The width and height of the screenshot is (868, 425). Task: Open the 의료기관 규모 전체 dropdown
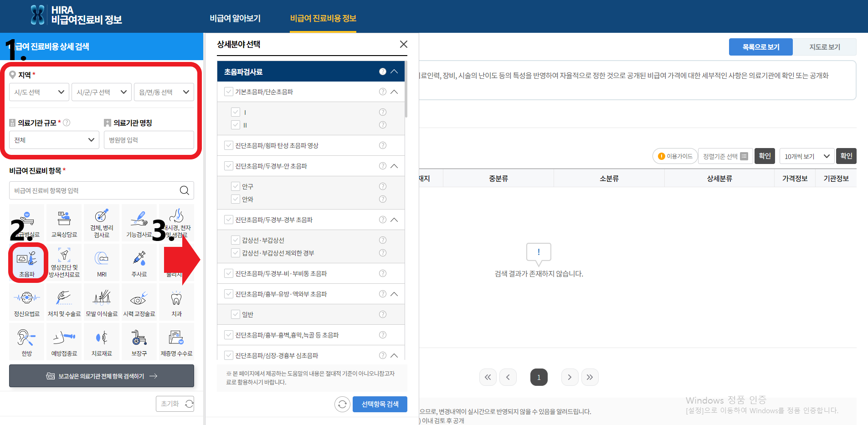point(54,140)
